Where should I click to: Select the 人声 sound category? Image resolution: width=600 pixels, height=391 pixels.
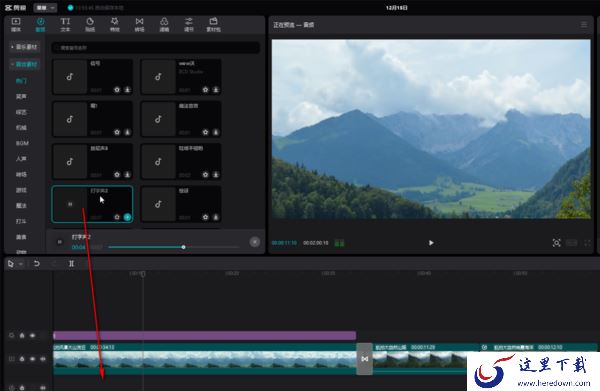tap(21, 159)
